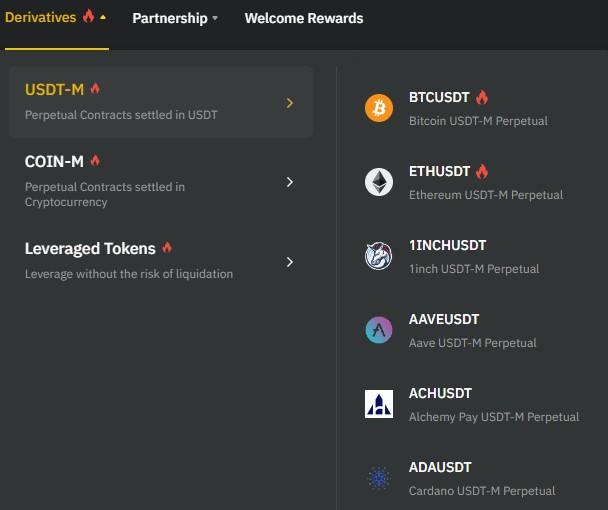
Task: Open the ACHUSDT Alchemy Pay link
Action: click(472, 404)
